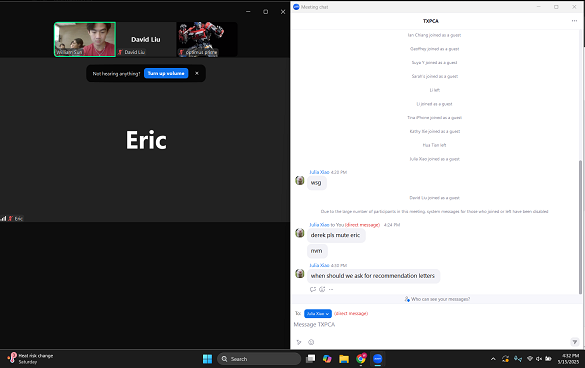Open the Julia Xiao recipient dropdown

[x=317, y=314]
